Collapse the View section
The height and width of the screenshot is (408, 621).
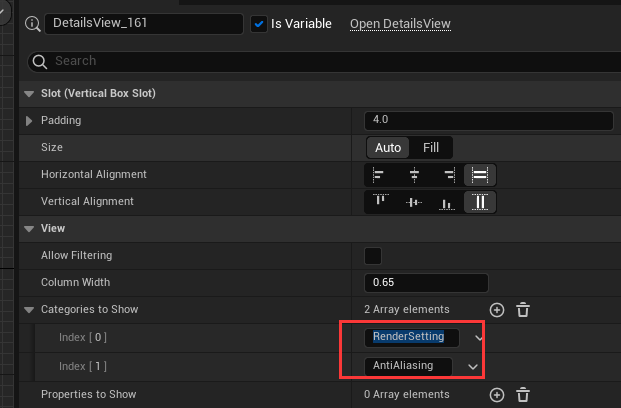(x=27, y=229)
